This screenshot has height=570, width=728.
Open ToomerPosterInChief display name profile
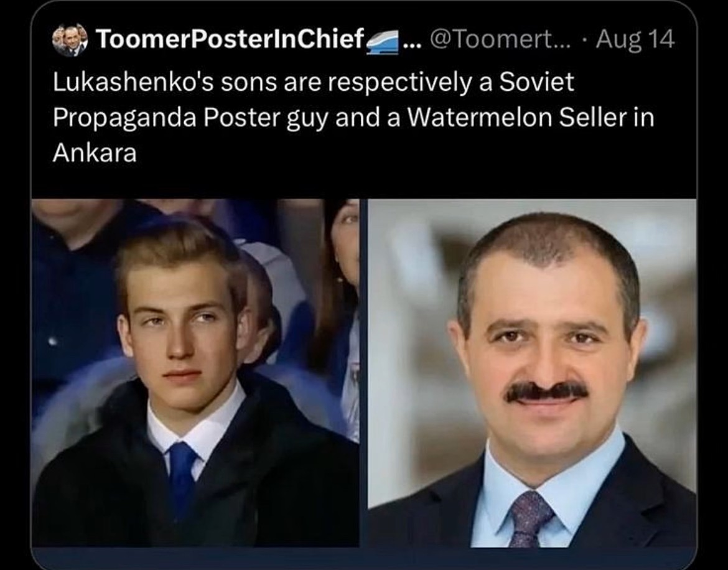click(230, 39)
